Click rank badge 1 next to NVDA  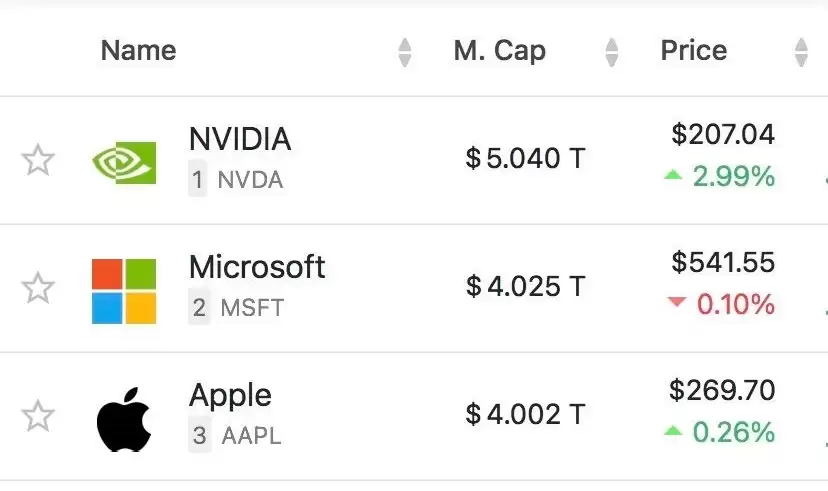point(198,180)
